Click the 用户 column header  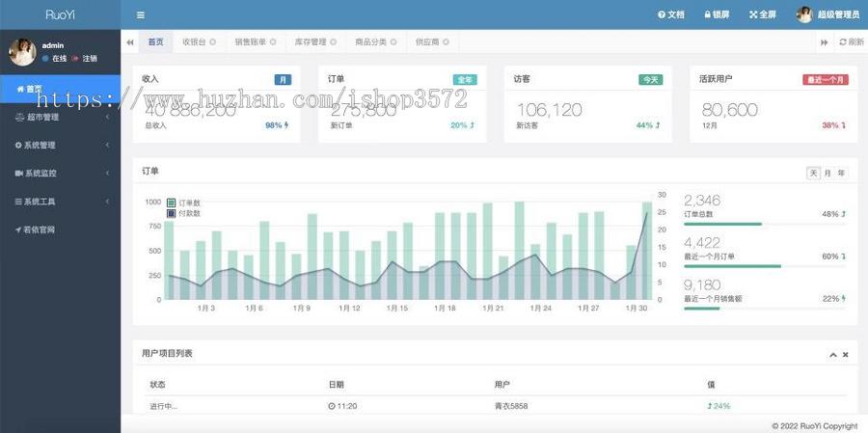click(502, 384)
